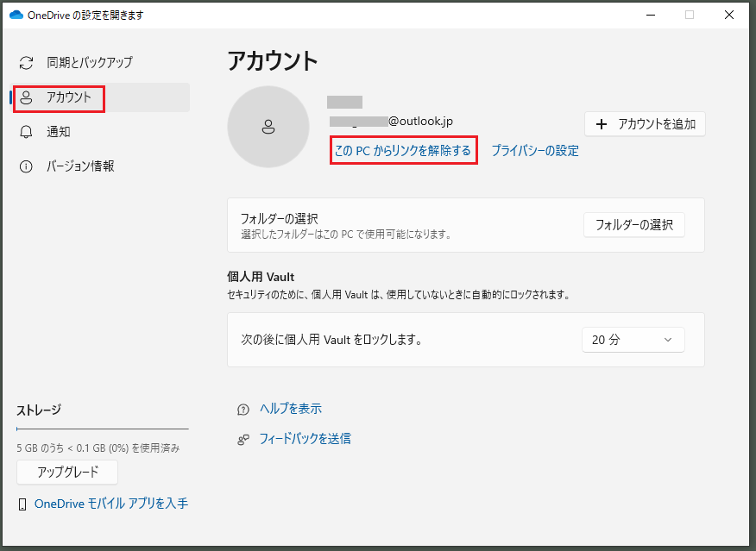The height and width of the screenshot is (551, 756).
Task: Click 選択したフォルダーはこの PC で使用可能 description
Action: click(346, 235)
